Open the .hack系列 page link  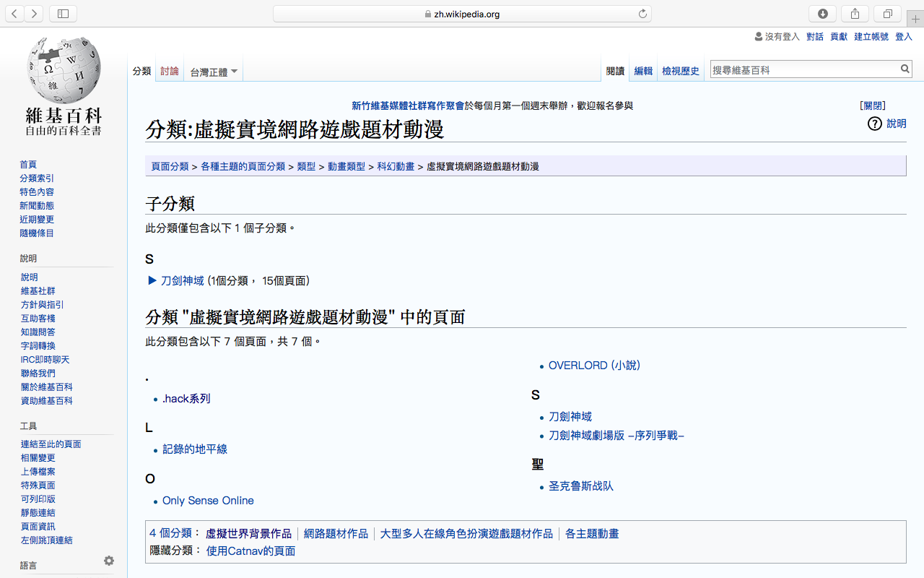[186, 398]
